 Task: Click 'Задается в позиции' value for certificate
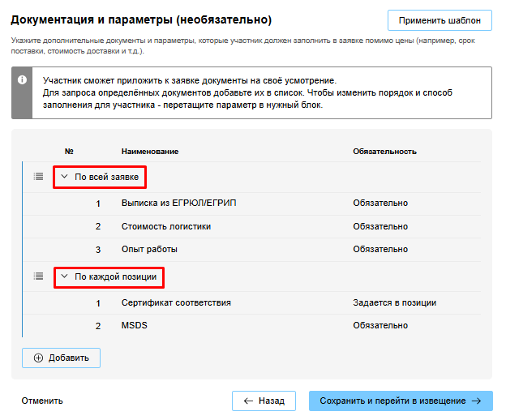[394, 302]
